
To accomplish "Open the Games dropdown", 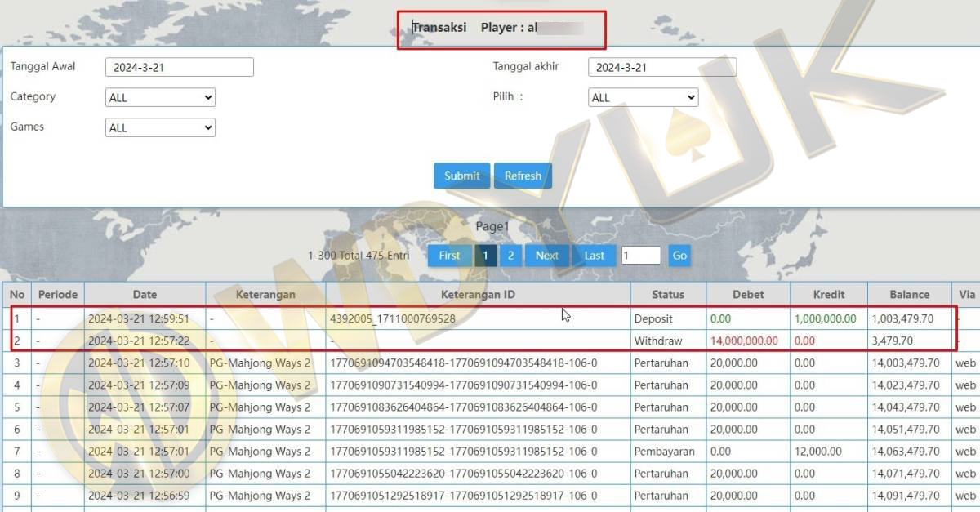I will (160, 127).
